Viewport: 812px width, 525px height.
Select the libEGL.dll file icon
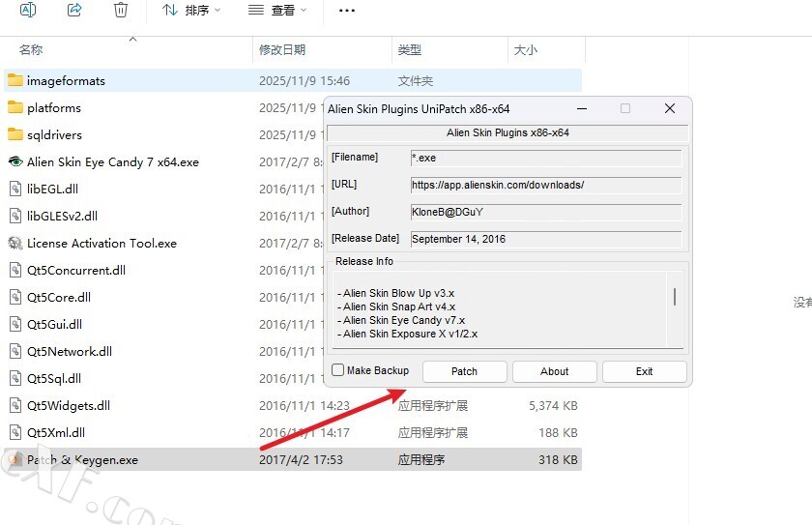click(x=15, y=190)
